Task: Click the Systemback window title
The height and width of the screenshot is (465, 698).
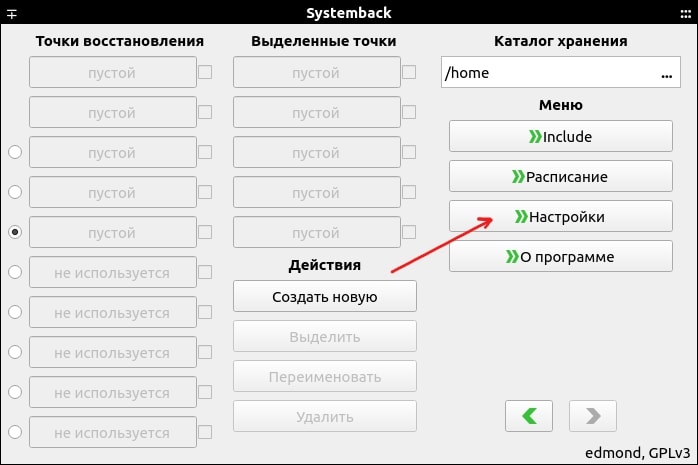Action: [x=349, y=13]
